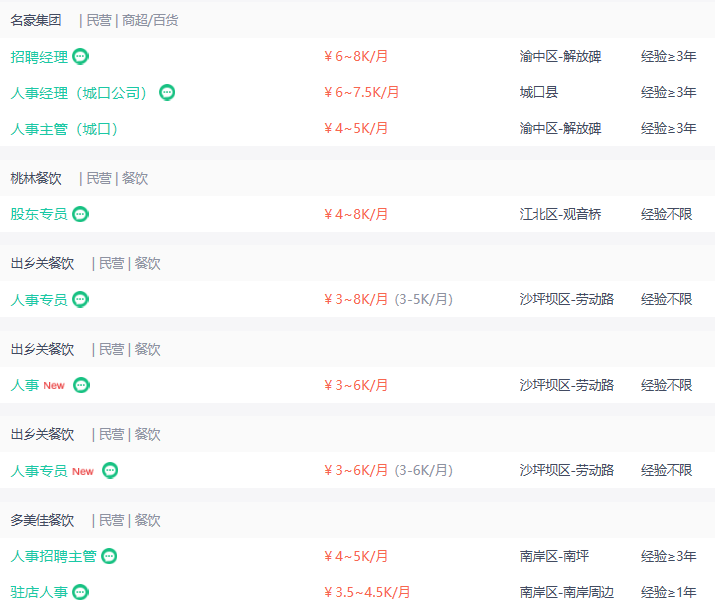
Task: Open chat for 人事招聘主管
Action: pos(109,556)
